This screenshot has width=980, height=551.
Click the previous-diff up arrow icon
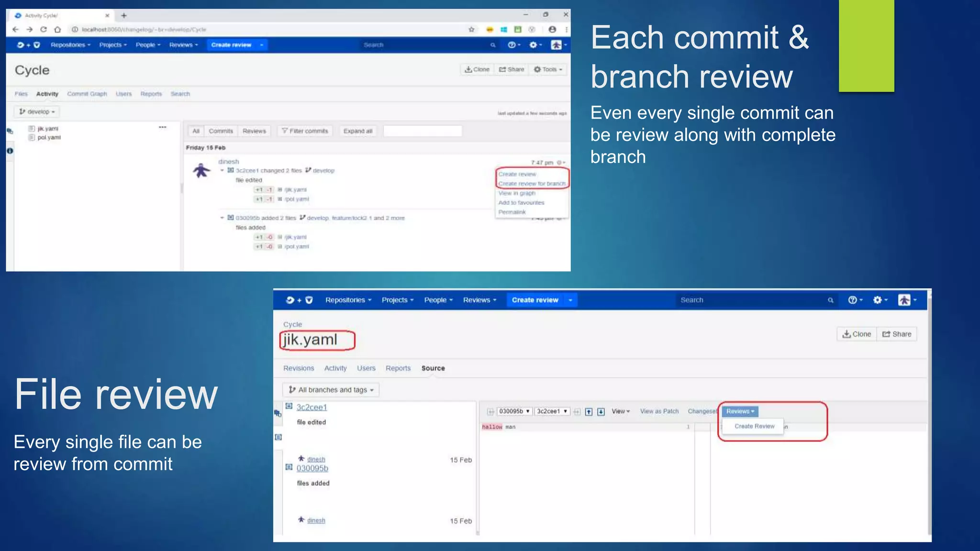589,411
